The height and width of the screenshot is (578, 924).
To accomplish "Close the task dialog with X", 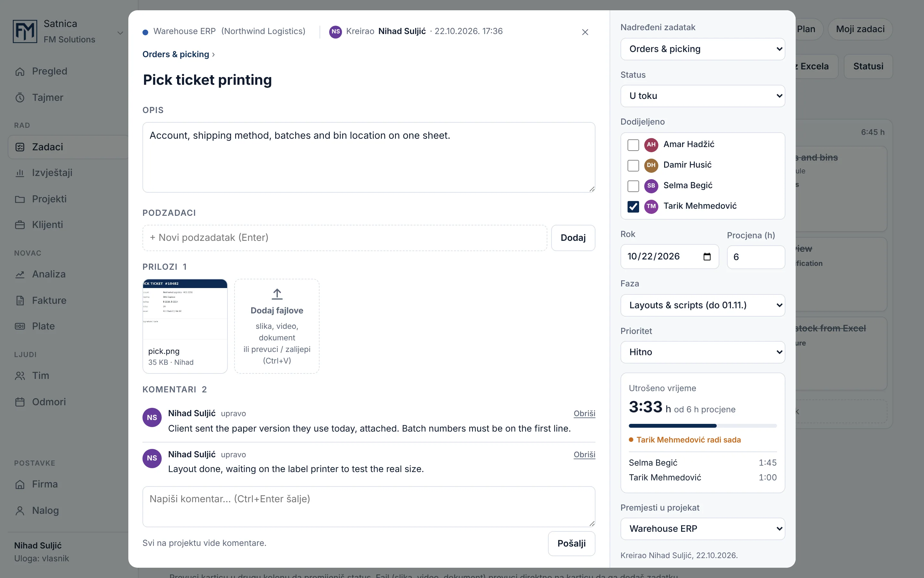I will pos(585,32).
